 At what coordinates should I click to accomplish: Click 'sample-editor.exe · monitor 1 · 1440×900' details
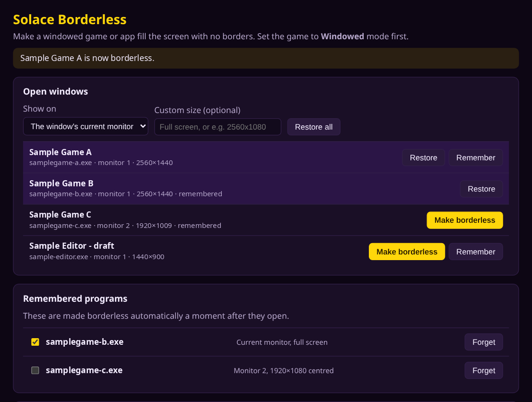click(96, 257)
